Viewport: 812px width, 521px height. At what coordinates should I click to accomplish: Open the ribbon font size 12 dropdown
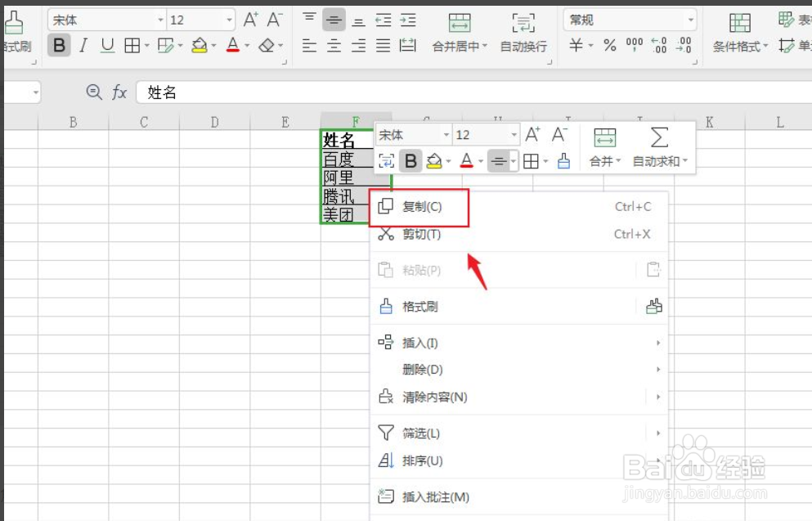(x=229, y=20)
